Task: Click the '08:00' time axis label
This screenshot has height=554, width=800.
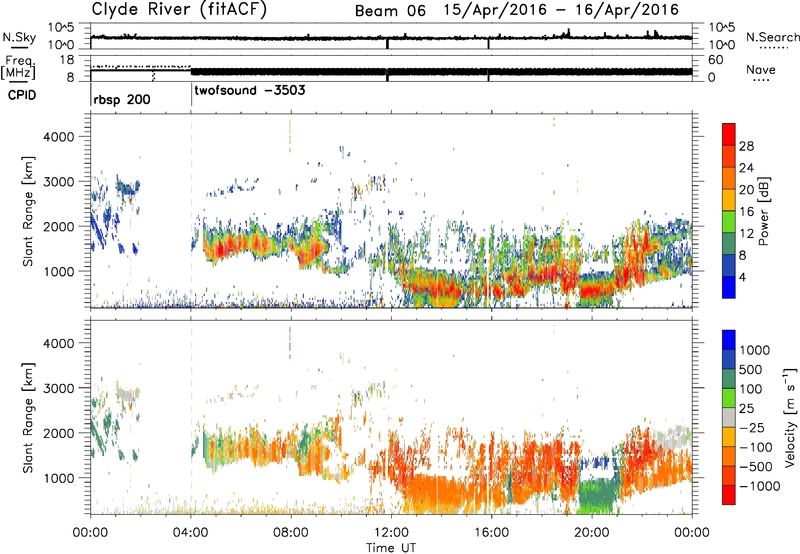Action: click(291, 533)
